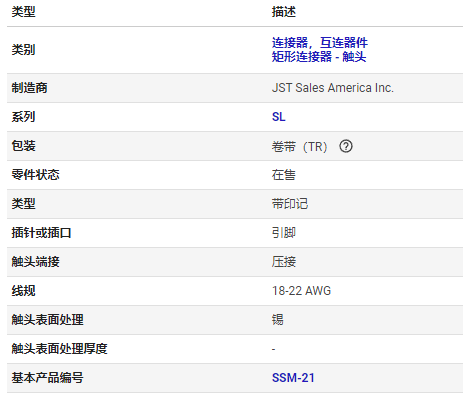Click the 卷带 (TR) packaging value
Image resolution: width=463 pixels, height=398 pixels.
click(x=299, y=146)
